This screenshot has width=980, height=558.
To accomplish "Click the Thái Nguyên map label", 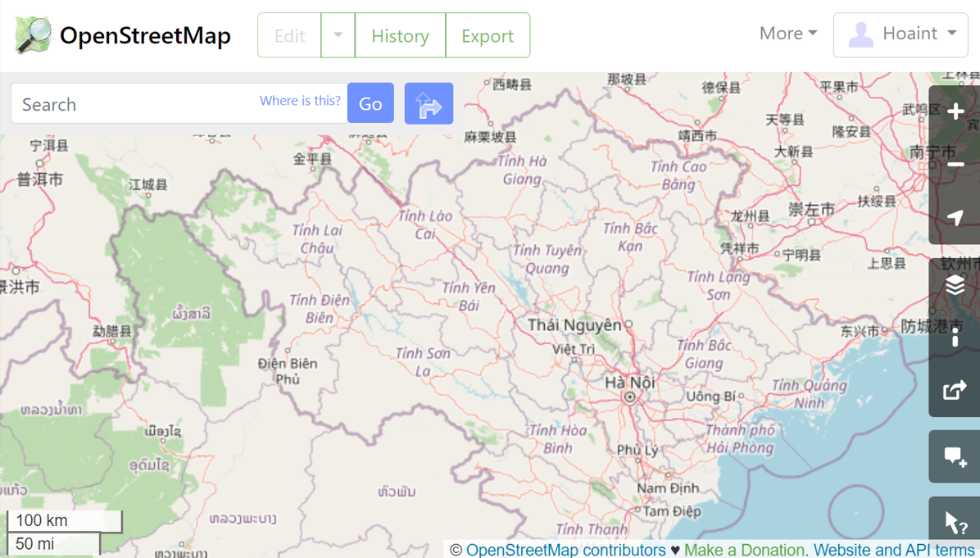I will pyautogui.click(x=574, y=325).
